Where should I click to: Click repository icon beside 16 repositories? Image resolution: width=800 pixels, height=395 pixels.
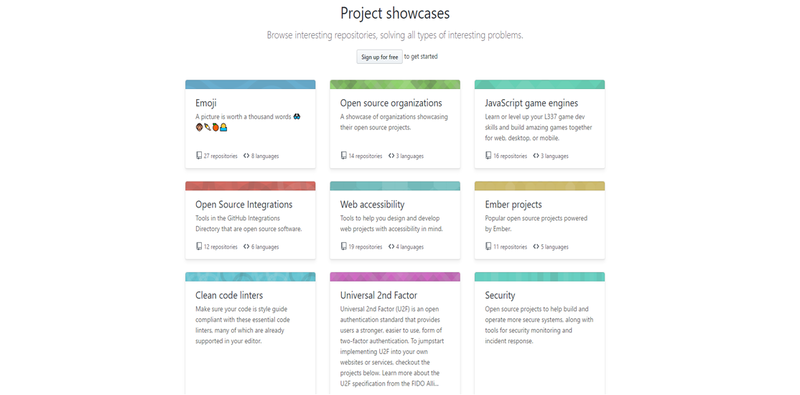click(x=489, y=155)
